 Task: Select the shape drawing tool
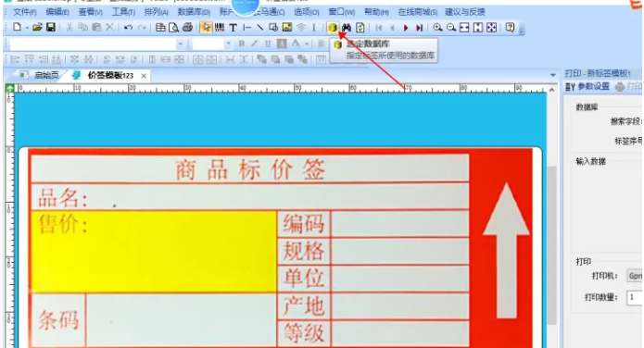(273, 28)
